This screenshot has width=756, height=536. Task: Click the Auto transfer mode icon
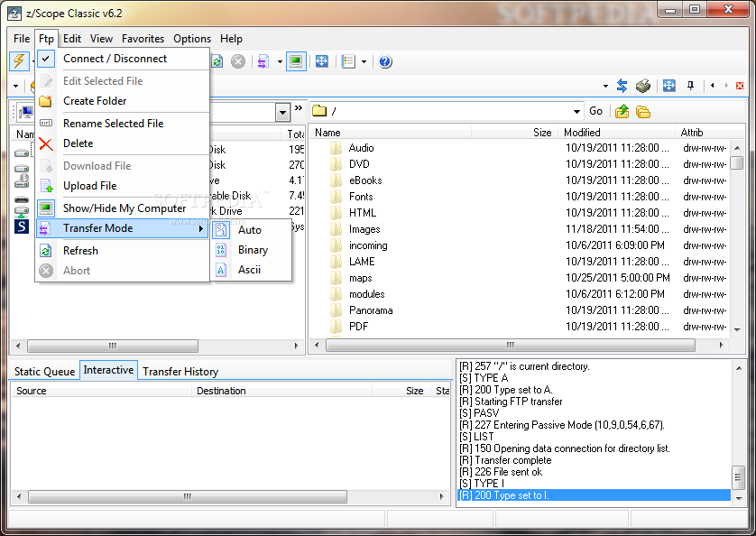coord(221,230)
